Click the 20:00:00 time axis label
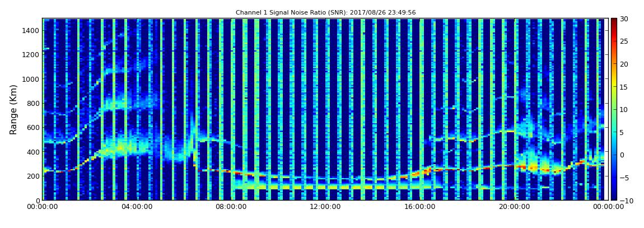The width and height of the screenshot is (644, 228). click(514, 207)
